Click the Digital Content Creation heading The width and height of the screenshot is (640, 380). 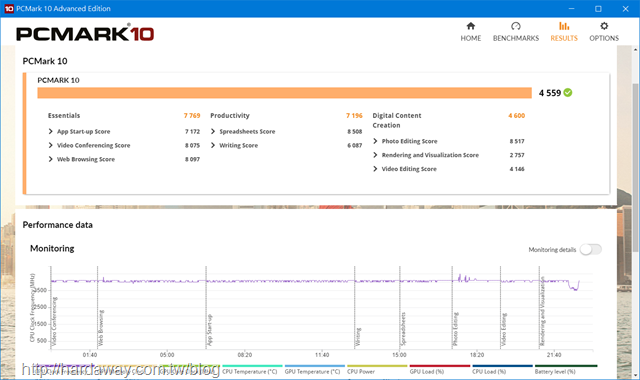(397, 120)
